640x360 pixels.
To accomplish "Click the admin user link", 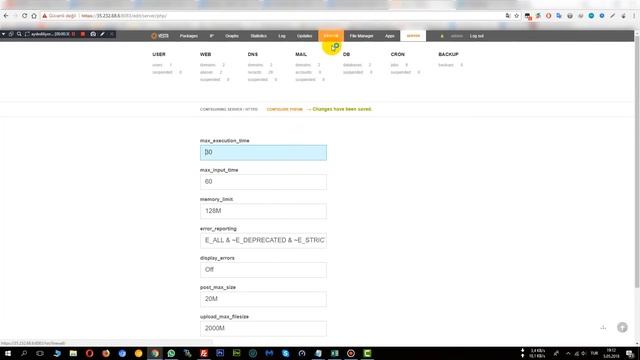I will pyautogui.click(x=457, y=36).
